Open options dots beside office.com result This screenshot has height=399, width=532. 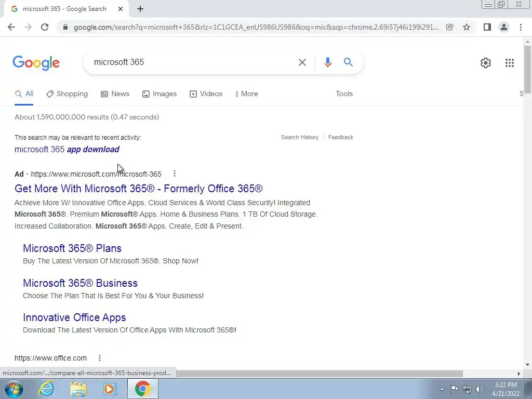tap(99, 358)
